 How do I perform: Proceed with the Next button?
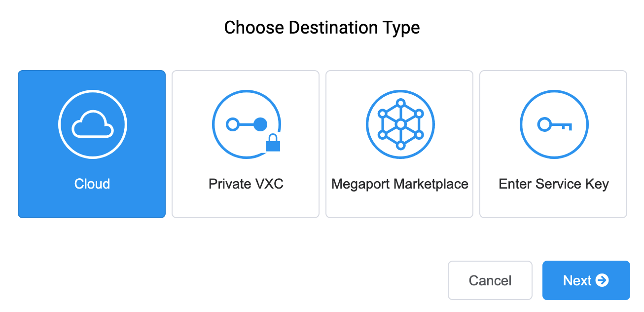point(586,280)
